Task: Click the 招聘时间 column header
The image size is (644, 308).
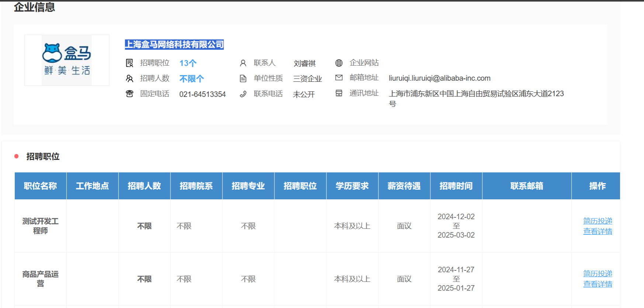Action: [456, 186]
